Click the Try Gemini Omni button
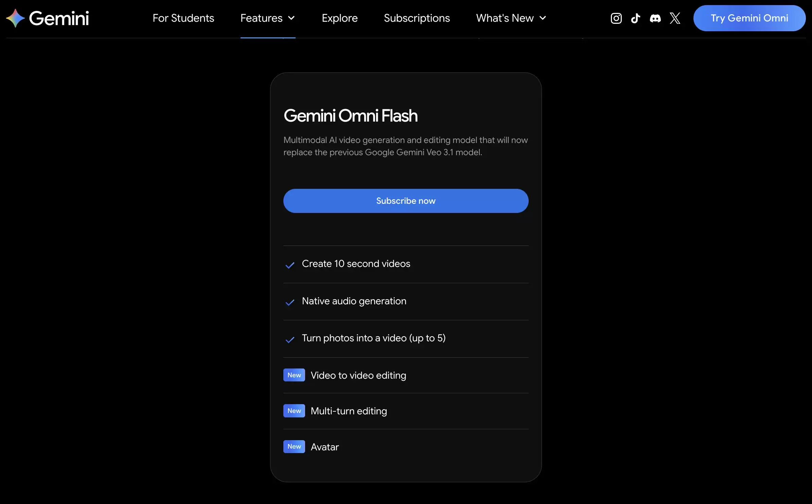812x504 pixels. (749, 18)
